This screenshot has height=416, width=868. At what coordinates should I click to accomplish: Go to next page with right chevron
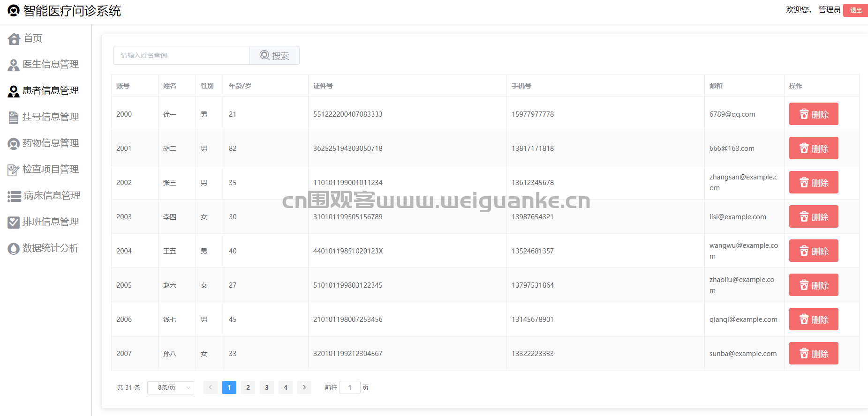pos(304,387)
